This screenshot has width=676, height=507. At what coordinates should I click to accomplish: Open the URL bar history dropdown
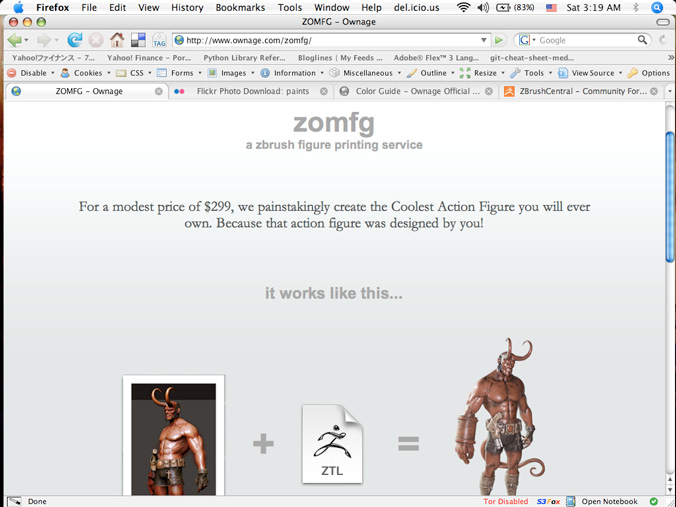(x=484, y=40)
